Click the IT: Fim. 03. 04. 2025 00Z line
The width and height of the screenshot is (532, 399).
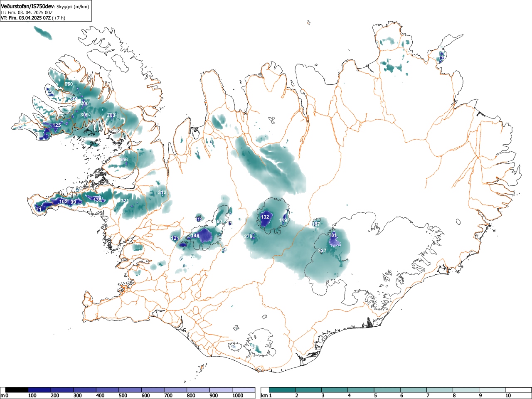27,12
